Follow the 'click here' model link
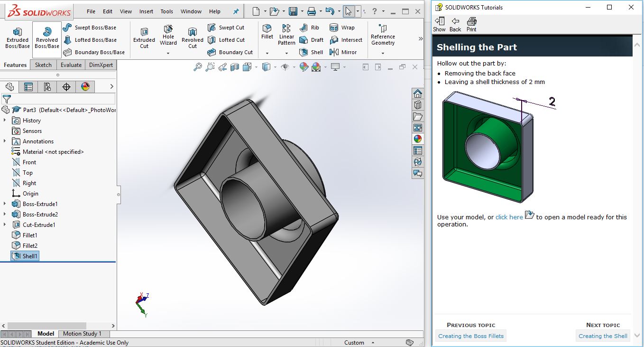The image size is (644, 347). pyautogui.click(x=509, y=217)
